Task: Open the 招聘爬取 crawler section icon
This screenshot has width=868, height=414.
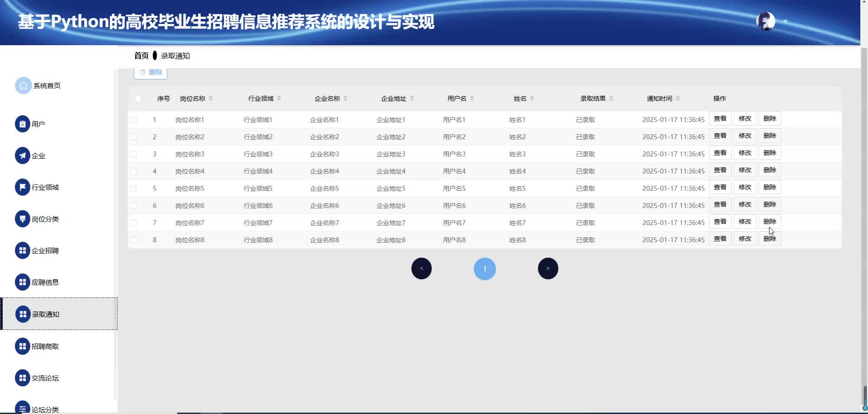Action: coord(23,346)
